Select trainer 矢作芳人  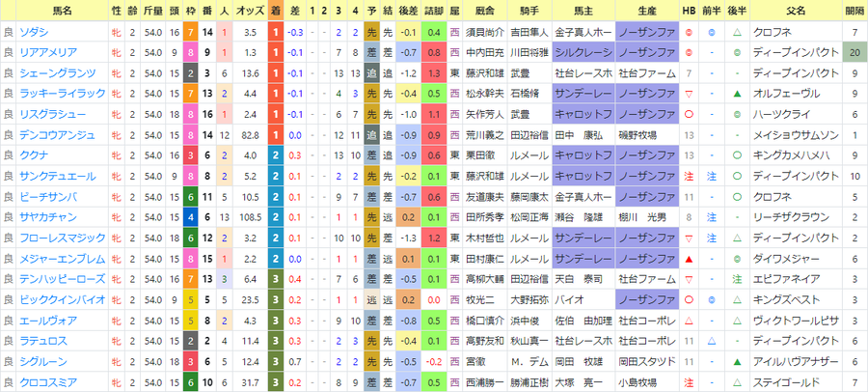pos(485,115)
